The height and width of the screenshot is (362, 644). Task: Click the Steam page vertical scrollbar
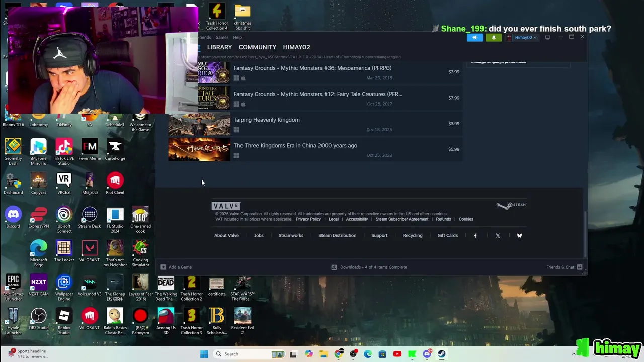[x=585, y=234]
